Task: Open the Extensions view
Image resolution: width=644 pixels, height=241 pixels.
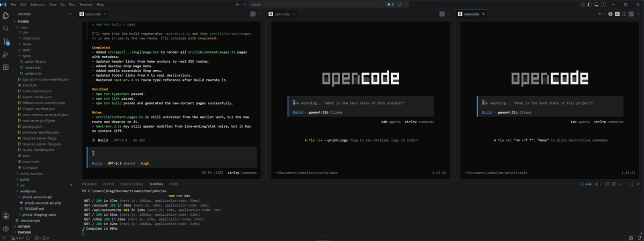Action: point(6,68)
